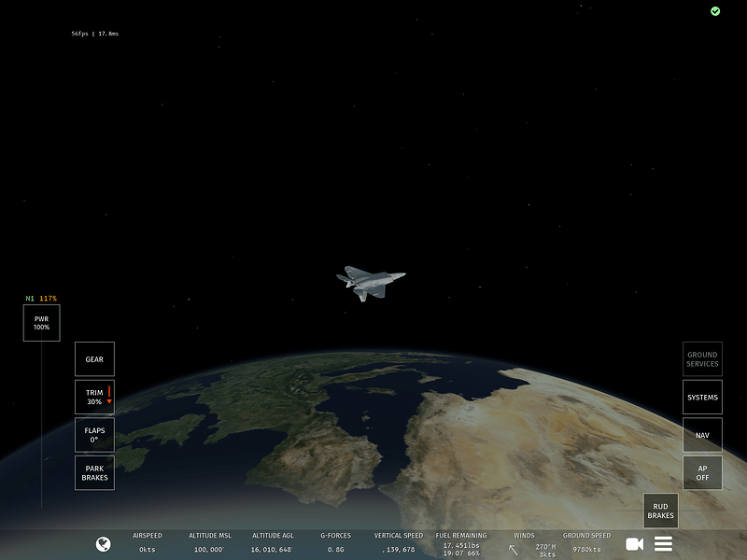This screenshot has height=560, width=747.
Task: Click the 56fps frame rate counter
Action: pyautogui.click(x=95, y=34)
